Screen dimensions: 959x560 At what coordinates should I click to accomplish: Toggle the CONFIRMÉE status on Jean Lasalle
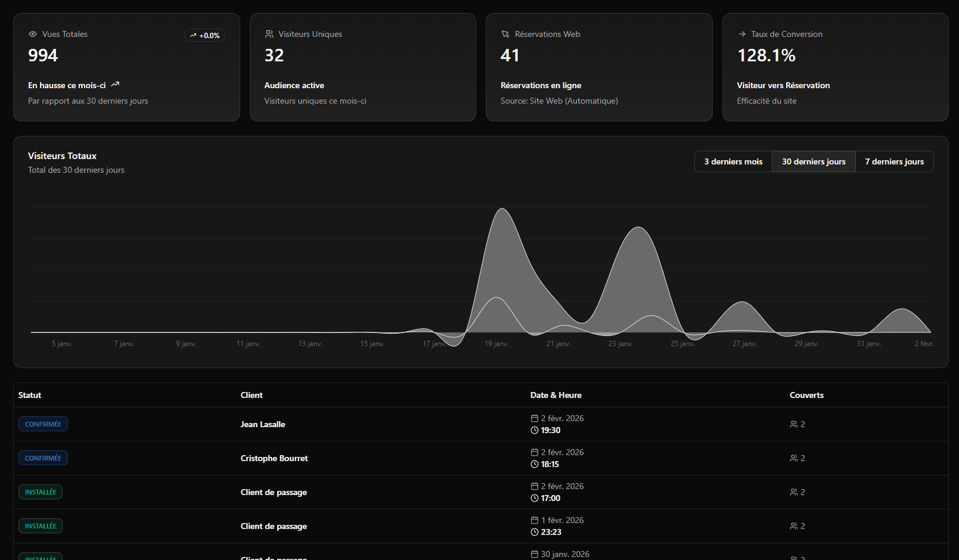pyautogui.click(x=43, y=424)
